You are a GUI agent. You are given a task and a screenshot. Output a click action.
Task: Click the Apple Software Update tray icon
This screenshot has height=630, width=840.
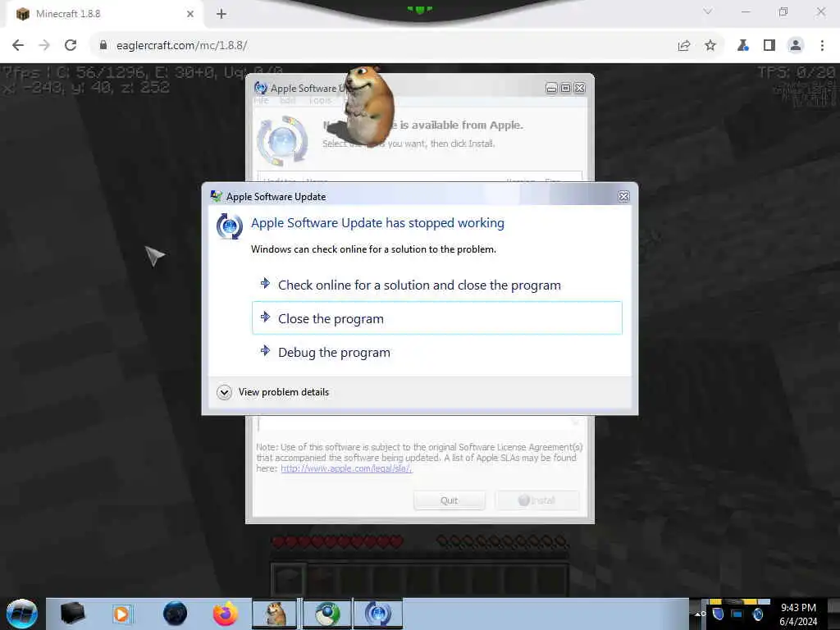click(757, 614)
